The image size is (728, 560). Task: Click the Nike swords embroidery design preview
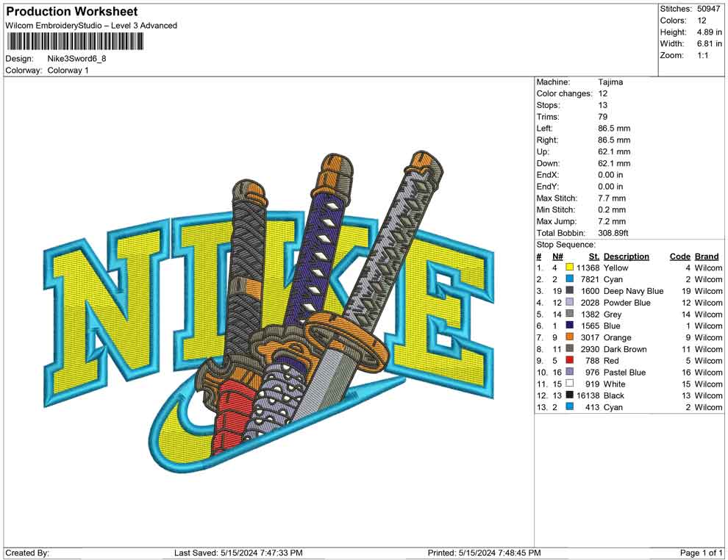(x=269, y=312)
